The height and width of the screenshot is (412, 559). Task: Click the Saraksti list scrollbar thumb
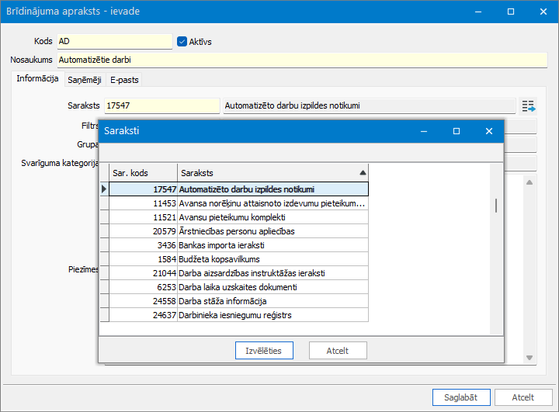click(496, 206)
